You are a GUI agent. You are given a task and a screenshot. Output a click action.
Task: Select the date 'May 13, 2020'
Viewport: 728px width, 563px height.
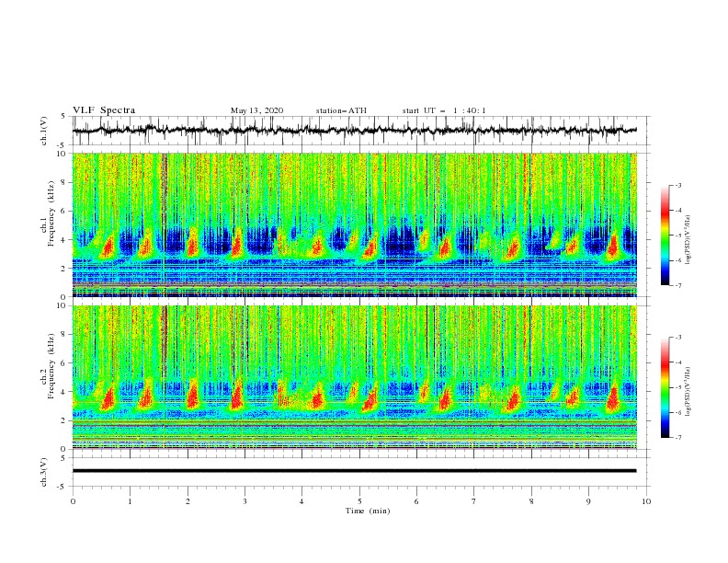point(256,110)
